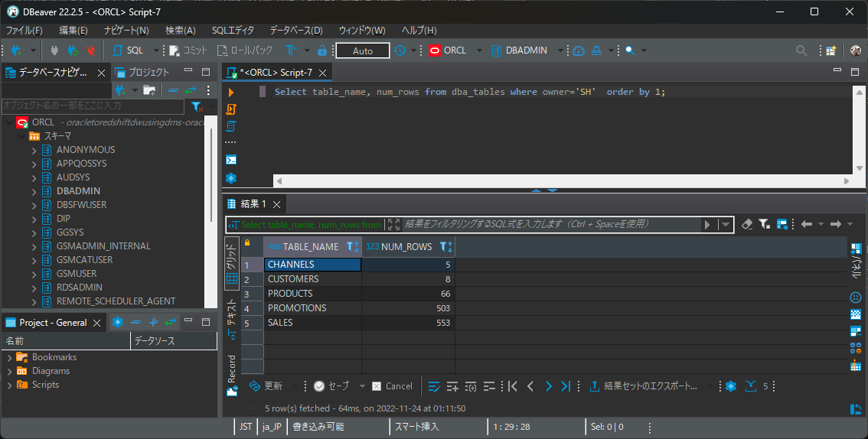Collapse the ORCL connection tree node
Viewport: 868px width, 439px height.
pyautogui.click(x=9, y=122)
